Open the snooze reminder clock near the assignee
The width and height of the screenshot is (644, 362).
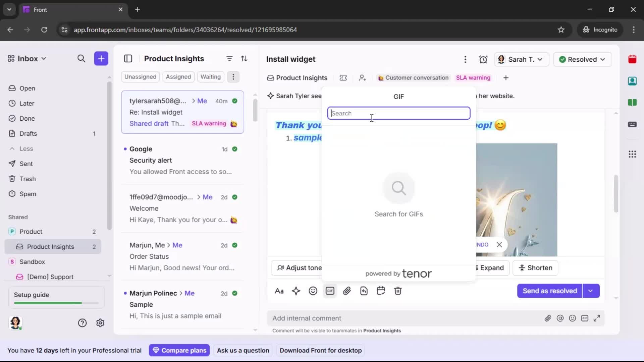point(483,59)
